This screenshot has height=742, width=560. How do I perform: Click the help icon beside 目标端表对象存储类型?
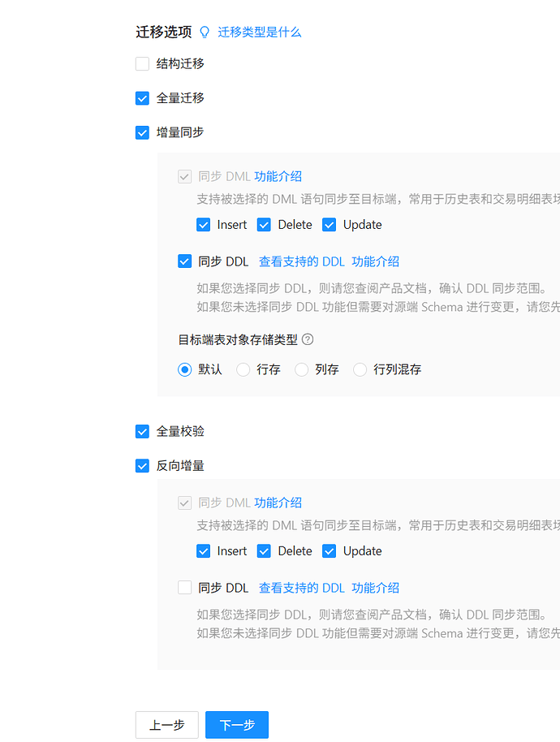click(x=308, y=339)
